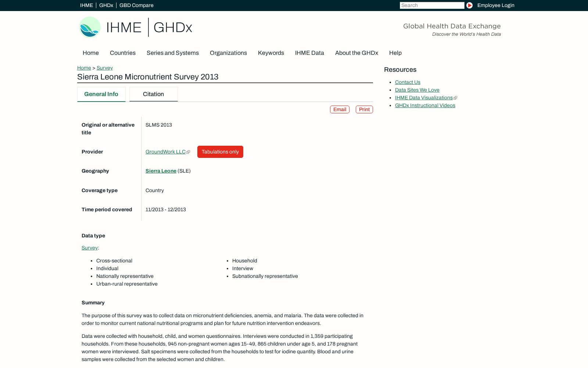588x368 pixels.
Task: Open the Survey data type link
Action: coord(90,248)
